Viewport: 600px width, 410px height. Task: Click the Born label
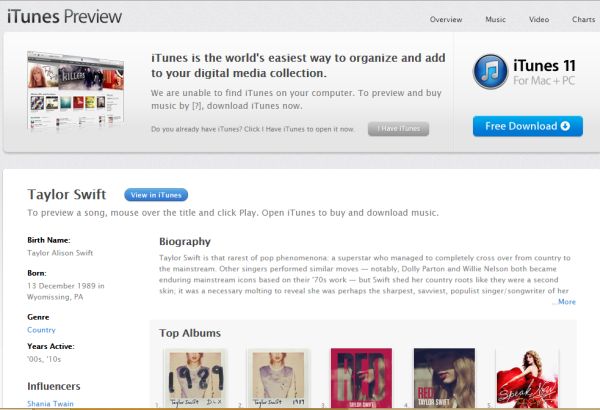37,273
